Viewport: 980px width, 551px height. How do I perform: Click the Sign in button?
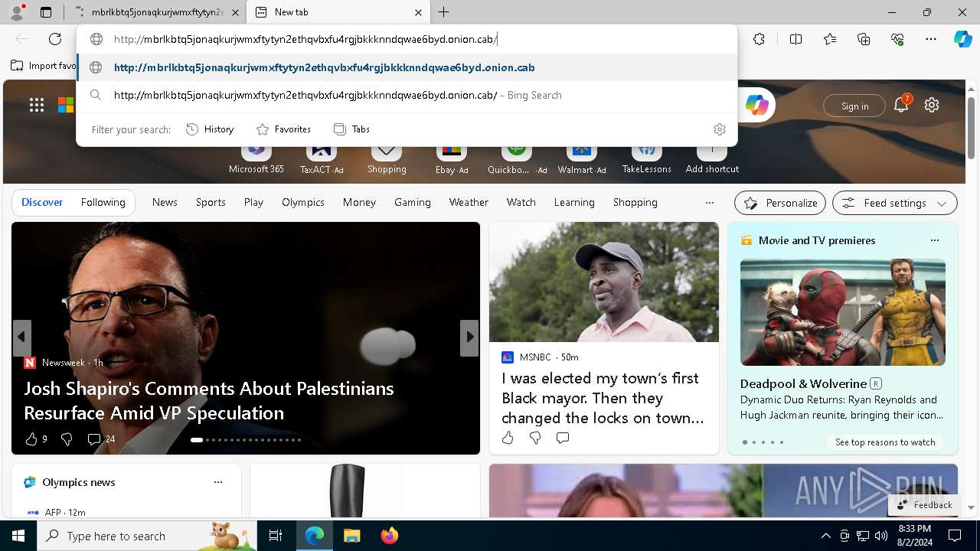click(854, 106)
